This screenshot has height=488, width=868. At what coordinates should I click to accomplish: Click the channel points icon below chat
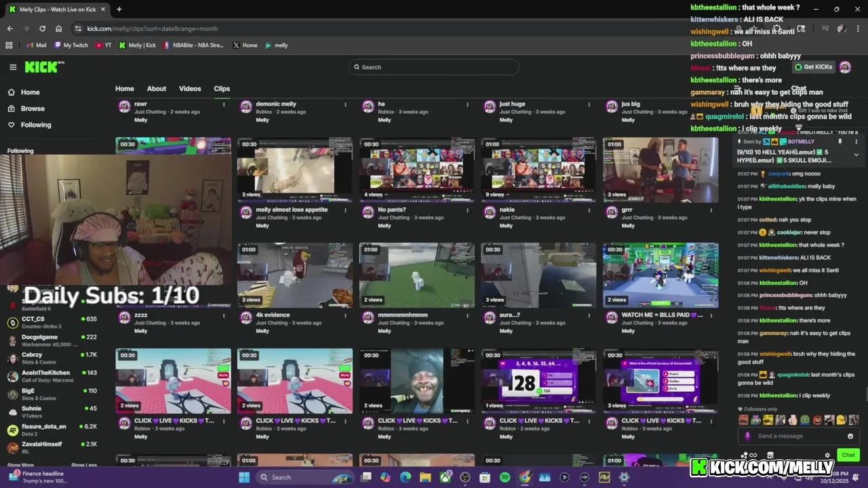[x=745, y=455]
